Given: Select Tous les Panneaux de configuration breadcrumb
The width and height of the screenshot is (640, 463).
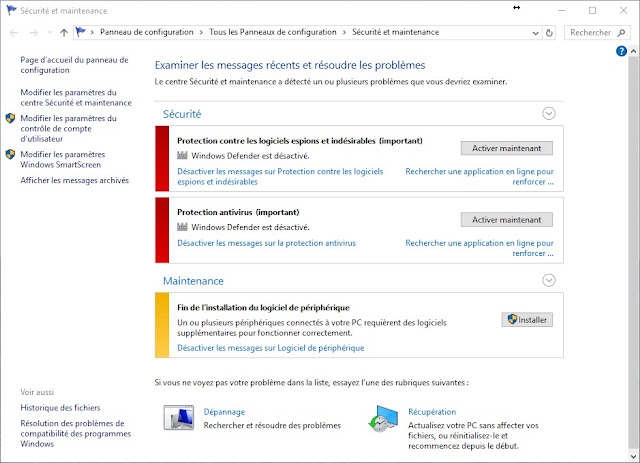Looking at the screenshot, I should coord(273,32).
